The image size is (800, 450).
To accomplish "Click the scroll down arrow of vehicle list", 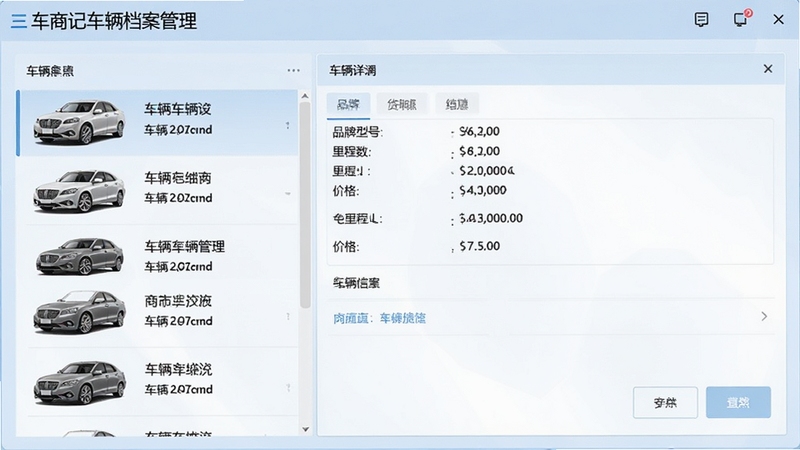I will pyautogui.click(x=305, y=430).
